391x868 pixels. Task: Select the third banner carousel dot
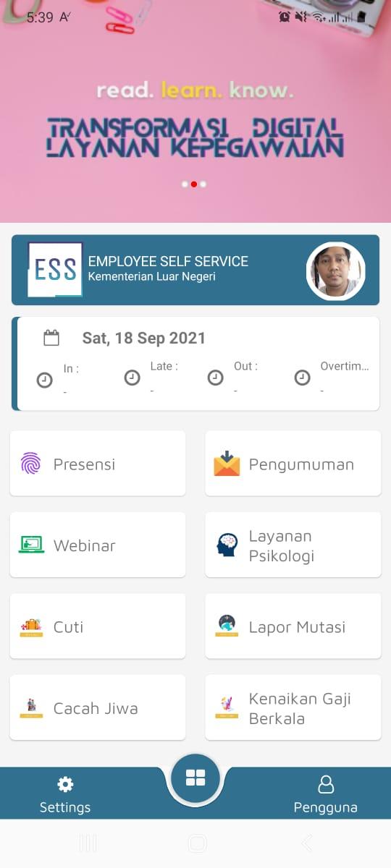[203, 184]
